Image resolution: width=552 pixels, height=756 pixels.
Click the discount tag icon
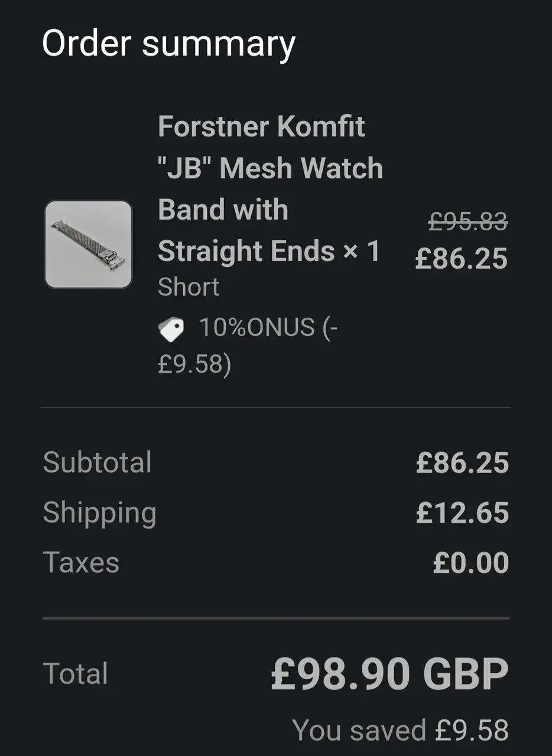171,328
